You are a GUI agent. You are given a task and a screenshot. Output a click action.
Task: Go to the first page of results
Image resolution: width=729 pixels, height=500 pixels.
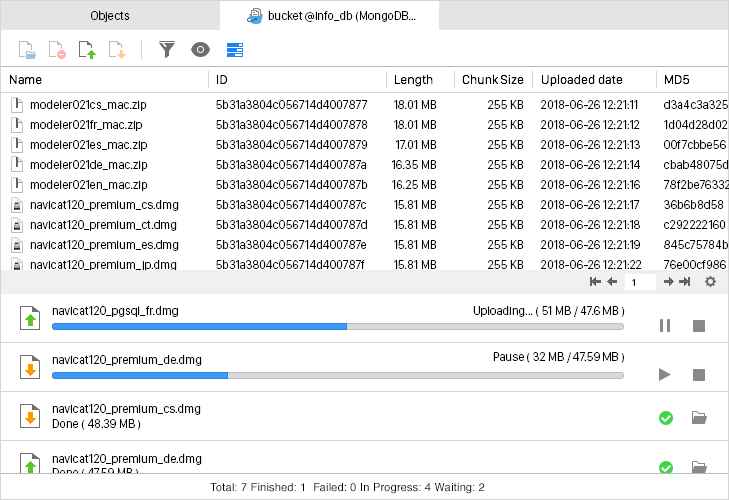point(596,282)
